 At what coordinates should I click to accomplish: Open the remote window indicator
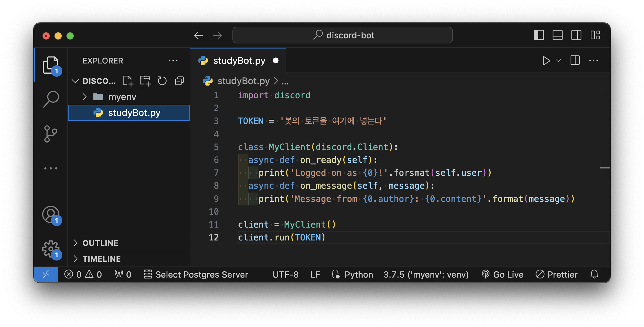46,274
